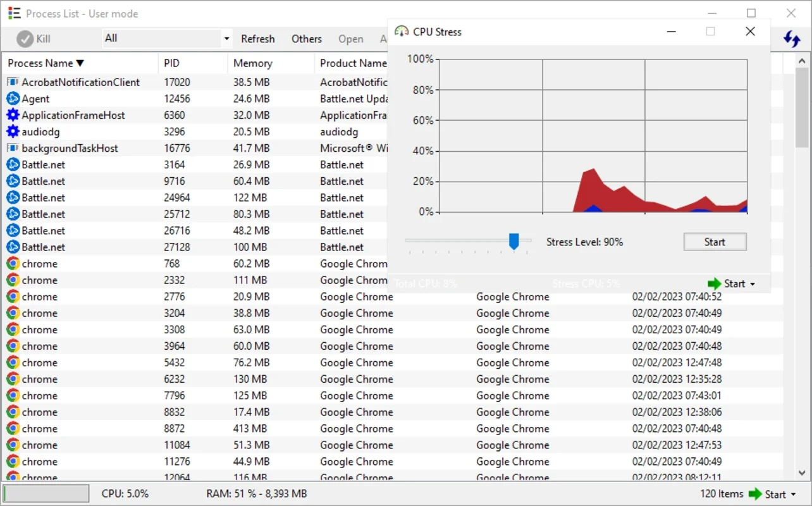812x506 pixels.
Task: Click chrome icon for PID 11084
Action: point(13,445)
